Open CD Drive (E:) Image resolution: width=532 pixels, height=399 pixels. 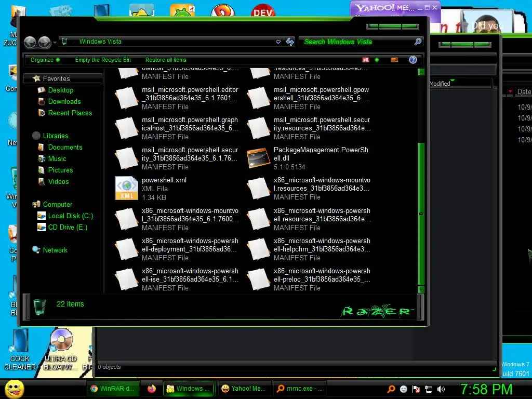point(67,228)
